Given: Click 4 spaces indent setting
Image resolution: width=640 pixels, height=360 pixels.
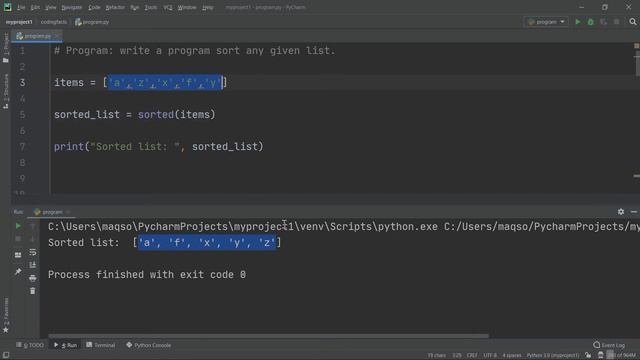Looking at the screenshot, I should [511, 356].
